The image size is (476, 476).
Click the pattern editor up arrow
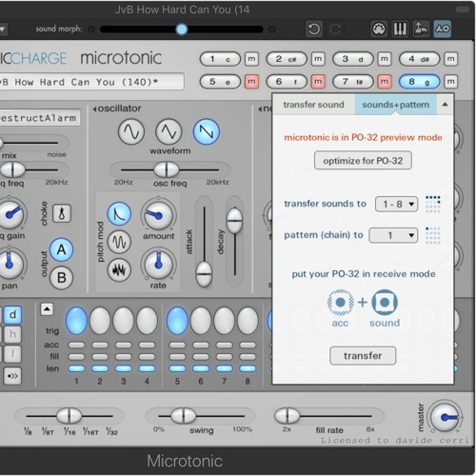point(47,309)
